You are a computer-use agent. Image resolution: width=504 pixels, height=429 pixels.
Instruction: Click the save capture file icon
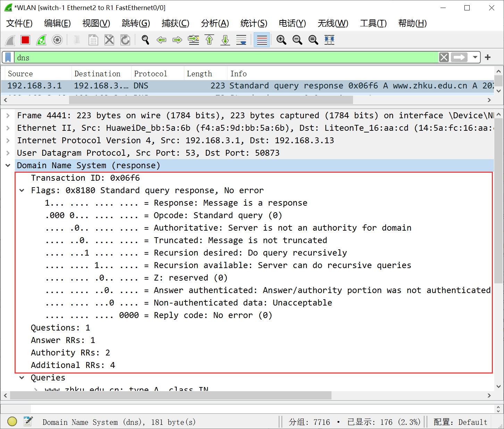coord(93,40)
